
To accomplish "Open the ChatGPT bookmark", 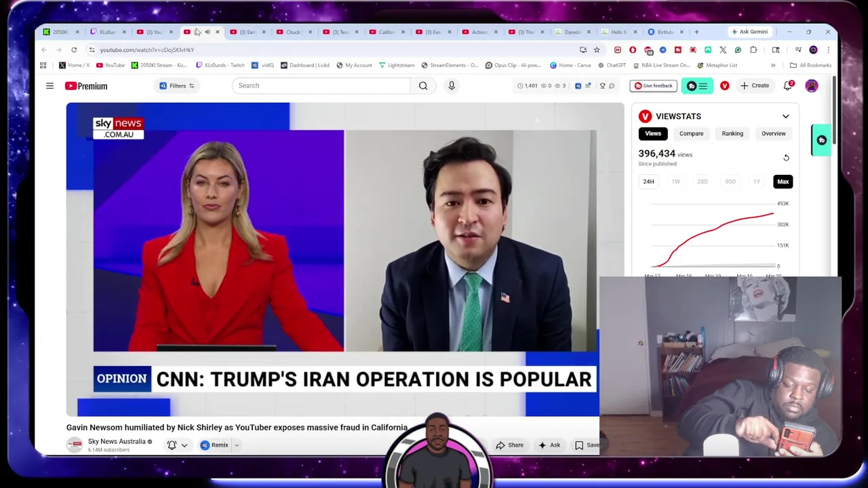I will coord(612,65).
